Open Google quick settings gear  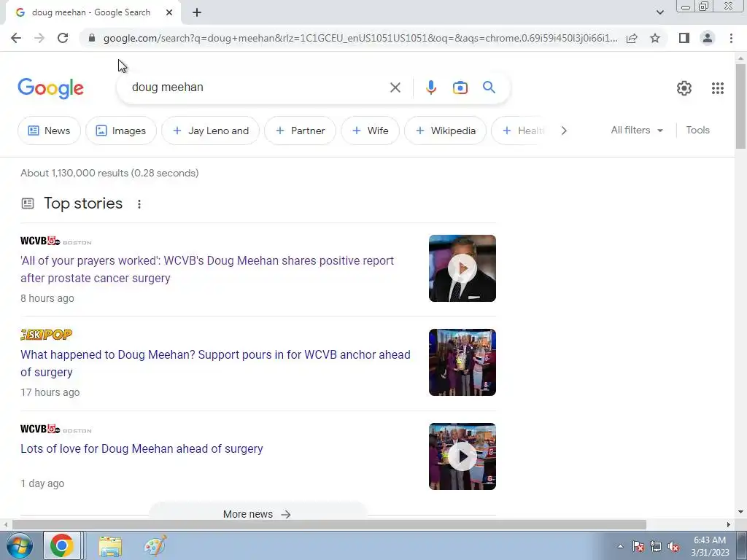(684, 88)
